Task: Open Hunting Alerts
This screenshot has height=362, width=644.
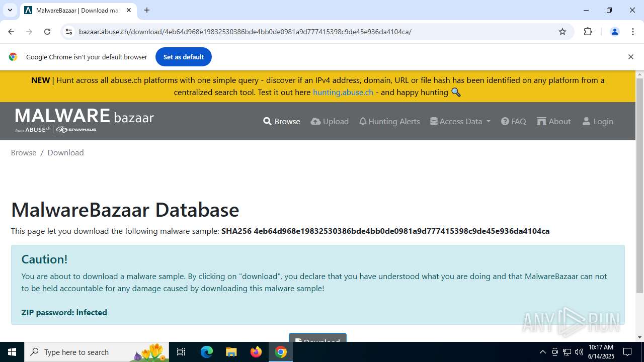Action: tap(389, 121)
